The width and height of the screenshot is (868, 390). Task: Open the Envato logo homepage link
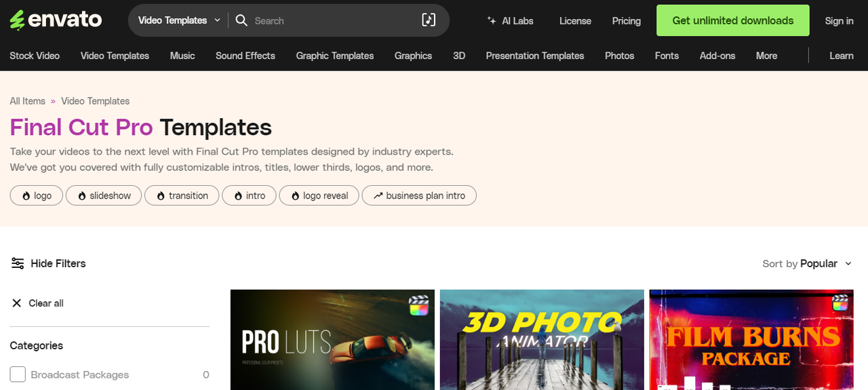(x=56, y=20)
